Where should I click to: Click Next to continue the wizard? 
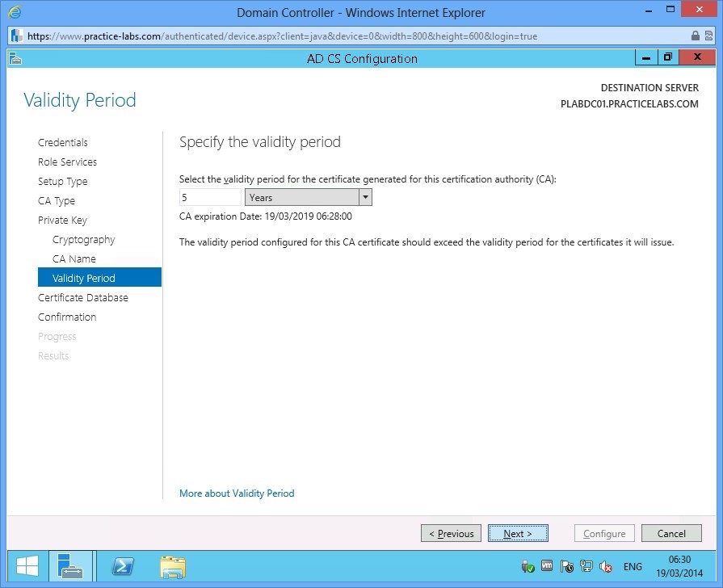518,533
